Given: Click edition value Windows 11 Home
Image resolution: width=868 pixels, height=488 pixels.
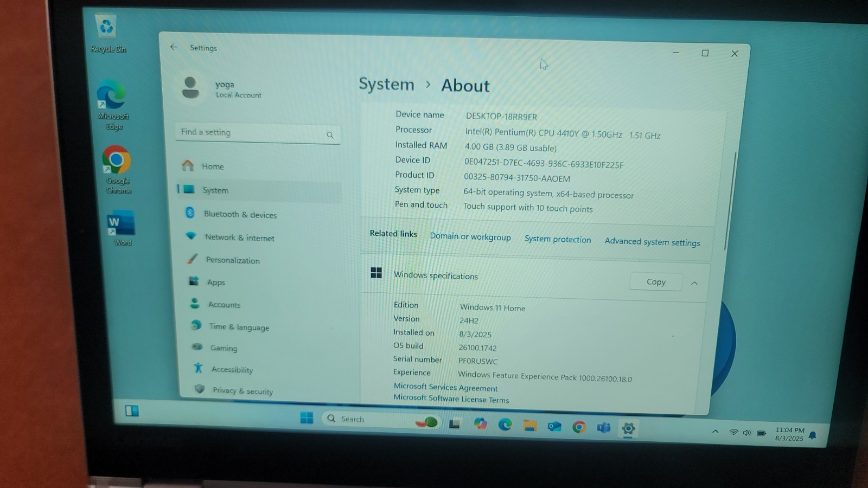Looking at the screenshot, I should [x=493, y=307].
